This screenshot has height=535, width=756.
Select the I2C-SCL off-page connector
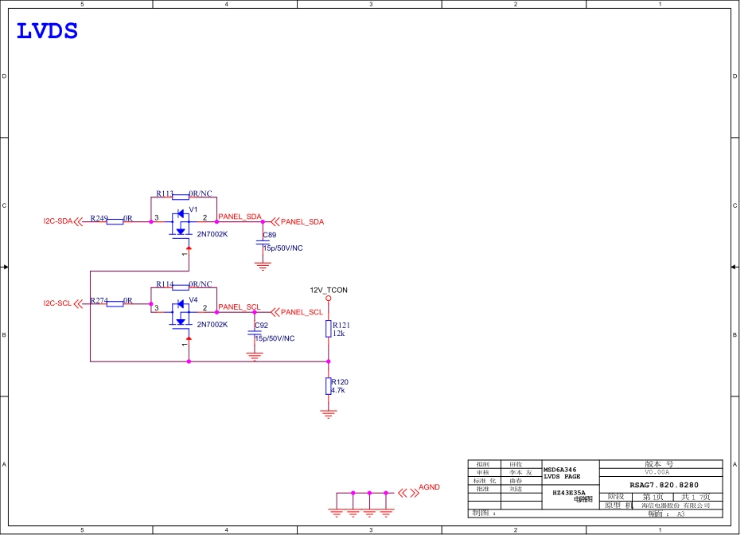point(78,303)
